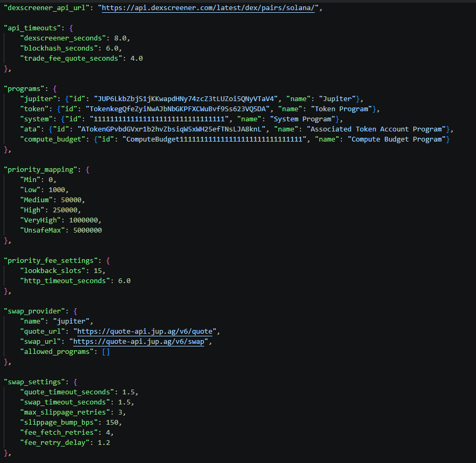This screenshot has width=476, height=463.
Task: Click the value 4.0 for trade_fee_quote_seconds
Action: (x=137, y=59)
